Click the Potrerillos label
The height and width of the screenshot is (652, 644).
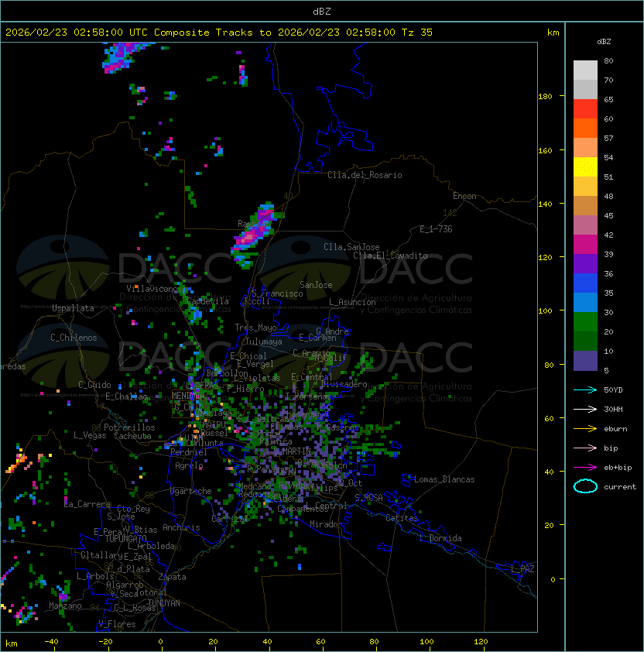click(x=129, y=427)
